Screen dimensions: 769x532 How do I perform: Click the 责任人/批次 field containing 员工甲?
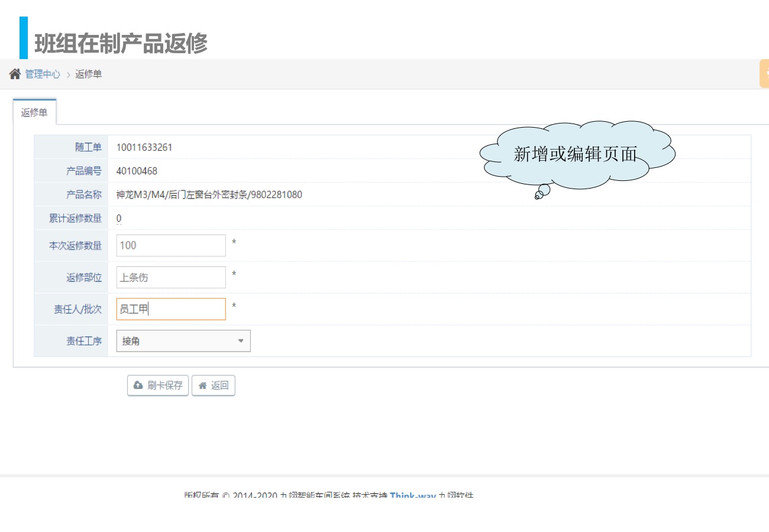coord(171,309)
